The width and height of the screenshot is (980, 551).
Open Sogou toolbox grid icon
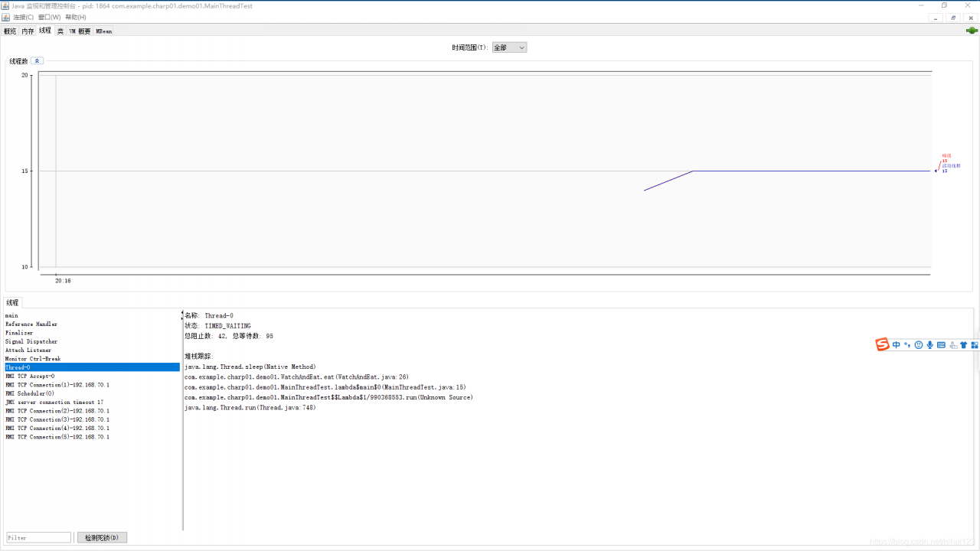(974, 345)
